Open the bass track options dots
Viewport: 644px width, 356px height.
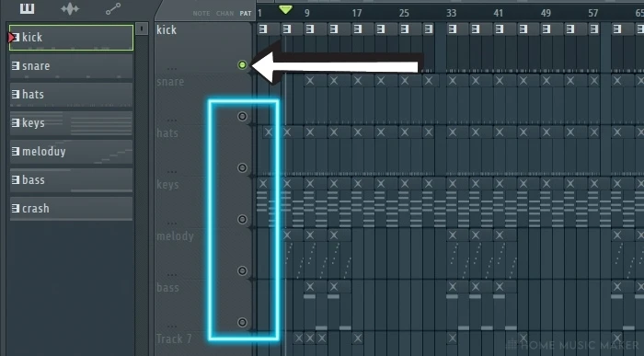[172, 327]
